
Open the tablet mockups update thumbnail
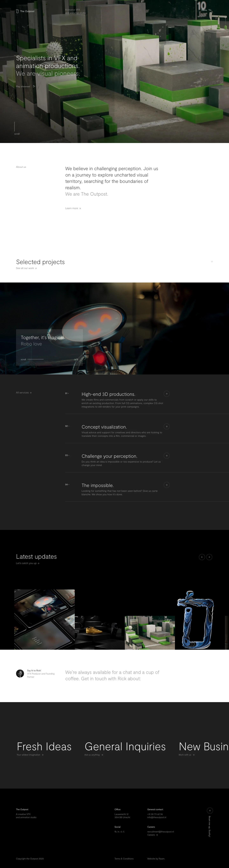point(45,619)
